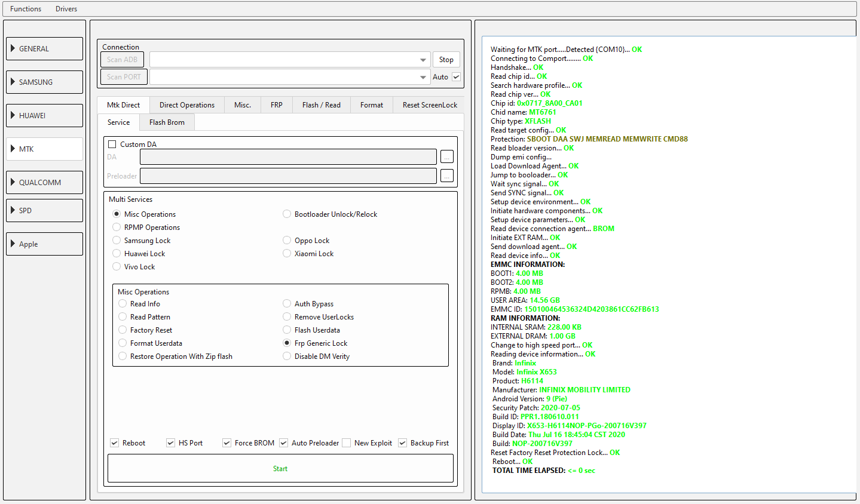The image size is (860, 504).
Task: Toggle the HS Port checkbox
Action: point(170,443)
